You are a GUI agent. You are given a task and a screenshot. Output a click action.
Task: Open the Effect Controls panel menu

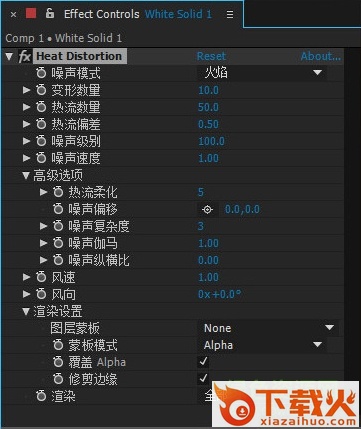point(230,14)
